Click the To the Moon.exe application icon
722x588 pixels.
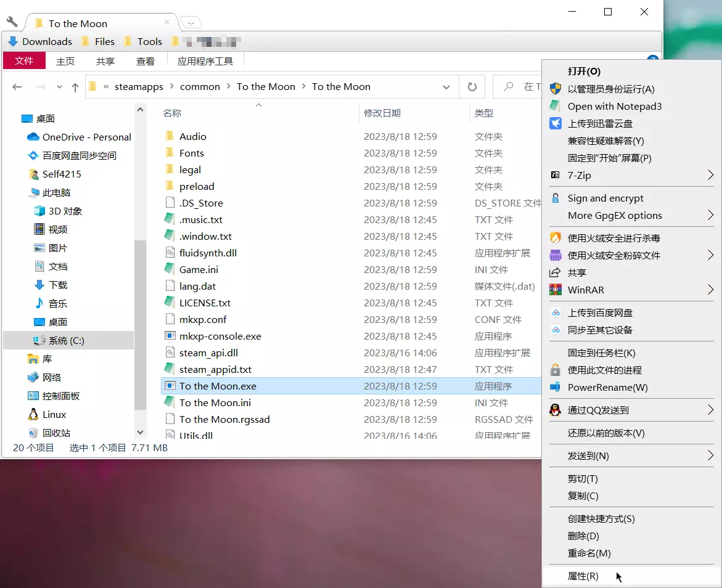(170, 386)
